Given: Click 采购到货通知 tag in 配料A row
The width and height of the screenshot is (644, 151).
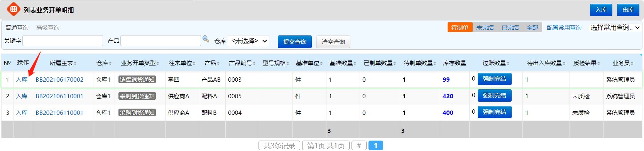Looking at the screenshot, I should [x=137, y=96].
